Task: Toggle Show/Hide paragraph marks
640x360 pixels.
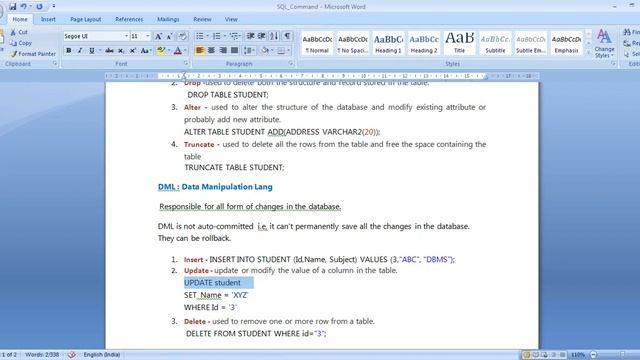Action: [287, 36]
